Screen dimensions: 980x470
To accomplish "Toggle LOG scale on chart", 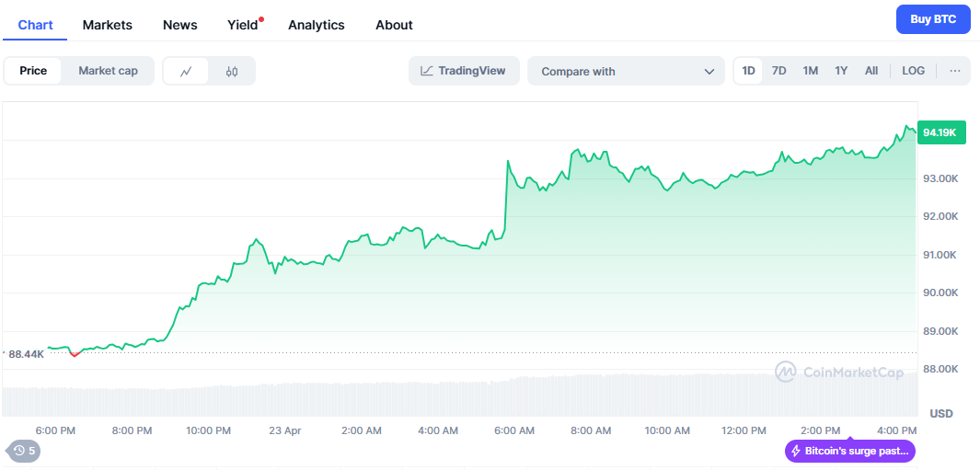I will point(913,71).
